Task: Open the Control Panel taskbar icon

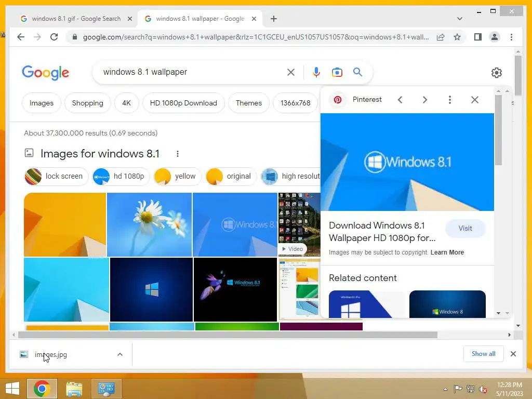Action: pyautogui.click(x=106, y=389)
